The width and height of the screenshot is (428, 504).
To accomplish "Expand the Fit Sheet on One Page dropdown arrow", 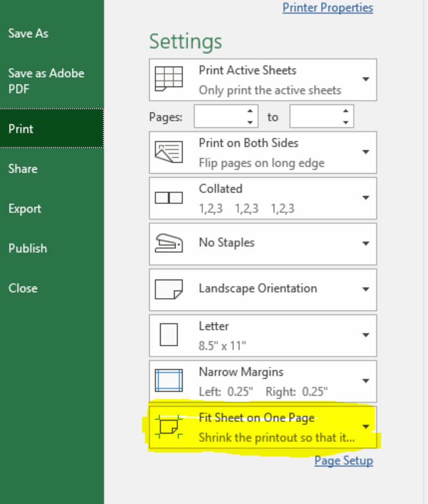I will (366, 426).
